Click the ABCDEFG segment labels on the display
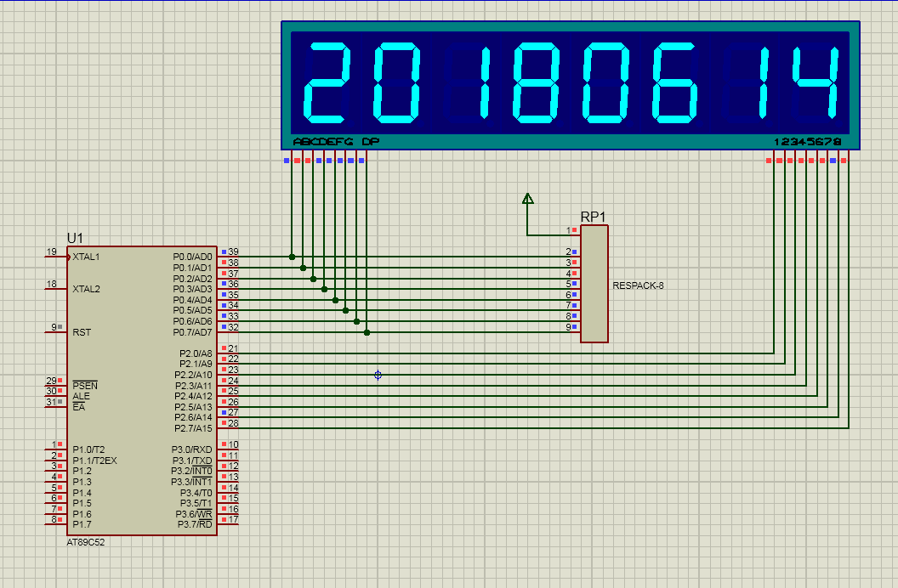The height and width of the screenshot is (588, 898). coord(323,141)
